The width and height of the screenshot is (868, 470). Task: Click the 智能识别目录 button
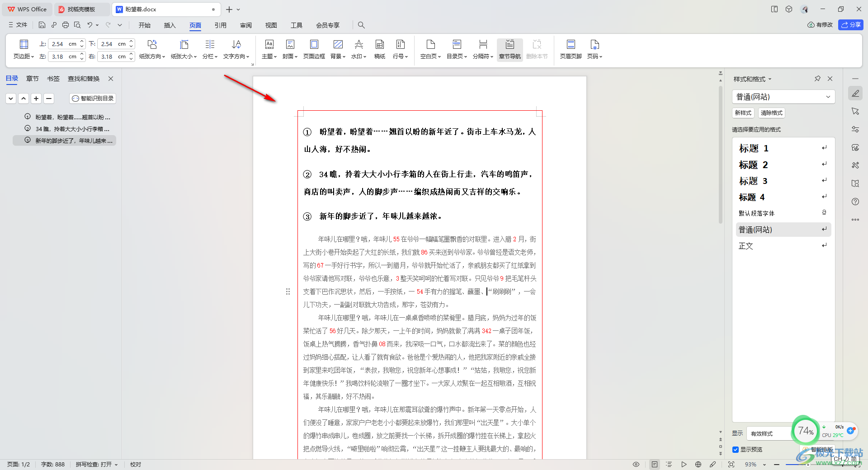point(93,99)
